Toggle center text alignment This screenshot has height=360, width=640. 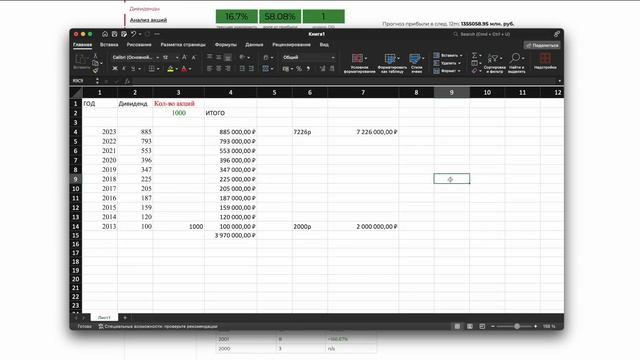219,69
